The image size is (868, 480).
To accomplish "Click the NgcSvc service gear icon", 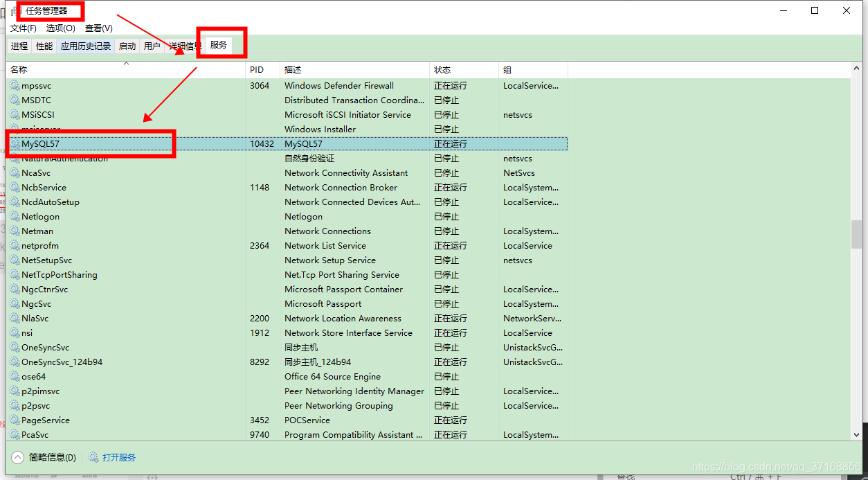I will [15, 304].
